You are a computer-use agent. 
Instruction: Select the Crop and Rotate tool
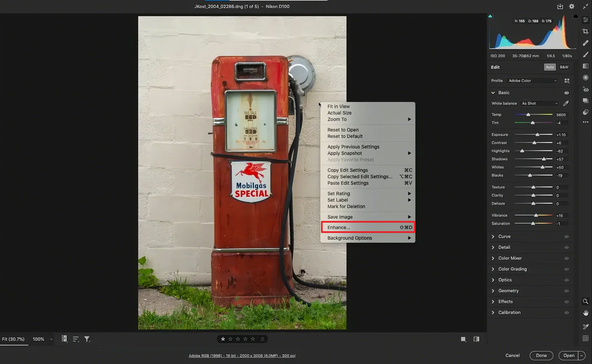(586, 31)
